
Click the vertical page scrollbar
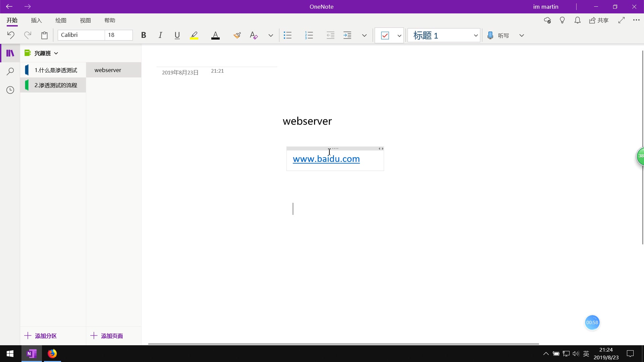(642, 147)
